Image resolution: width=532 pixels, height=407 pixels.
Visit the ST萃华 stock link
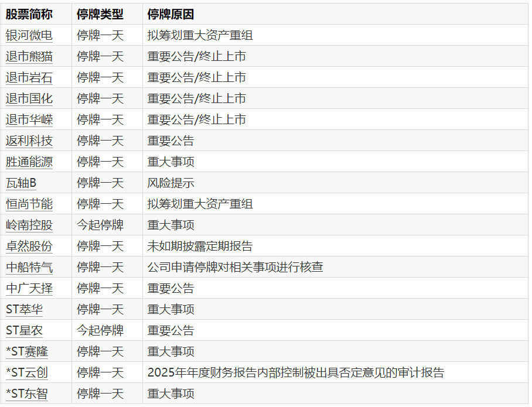click(x=25, y=309)
